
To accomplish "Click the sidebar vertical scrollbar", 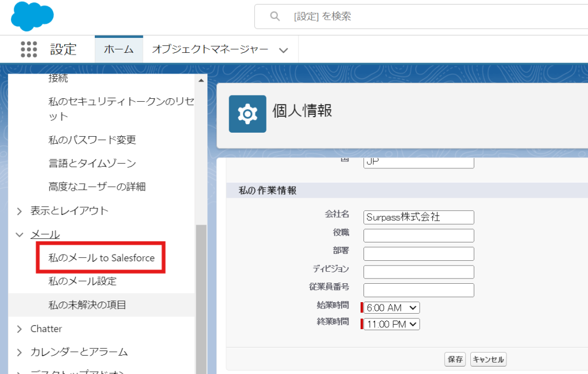I will [201, 287].
